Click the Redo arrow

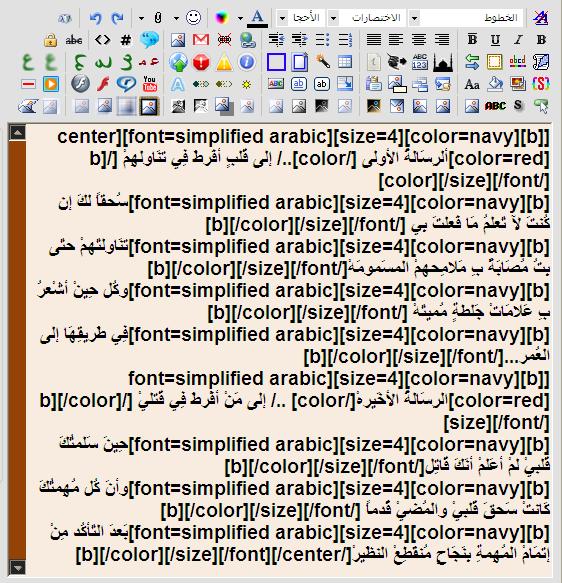pyautogui.click(x=118, y=18)
